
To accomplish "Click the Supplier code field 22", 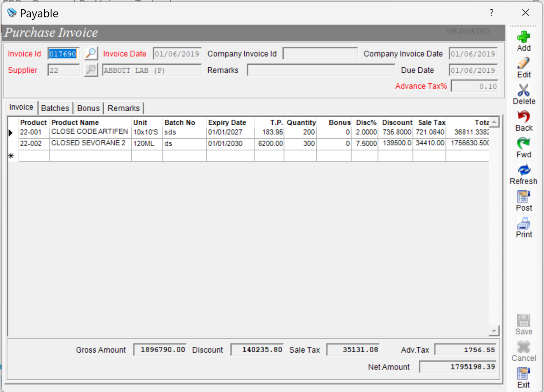I will click(63, 70).
